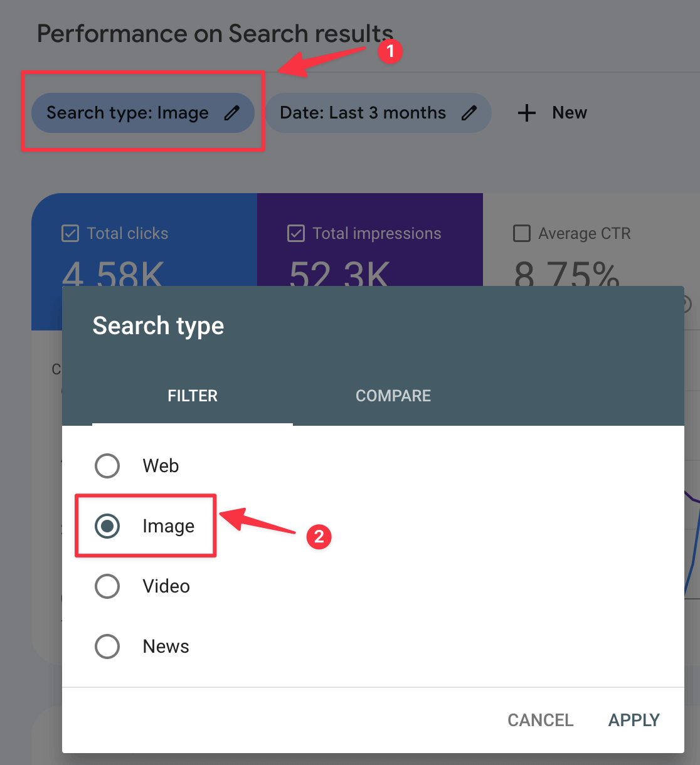Toggle the Total clicks checkbox

pyautogui.click(x=70, y=233)
